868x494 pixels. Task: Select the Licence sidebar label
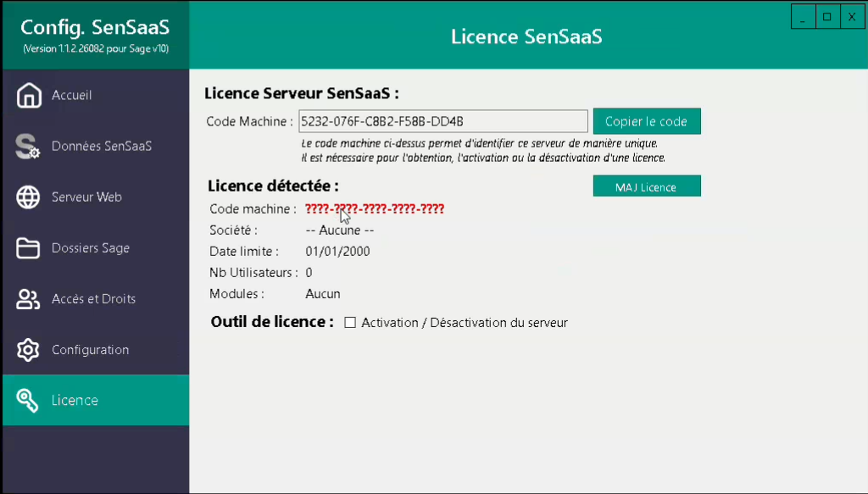[75, 400]
